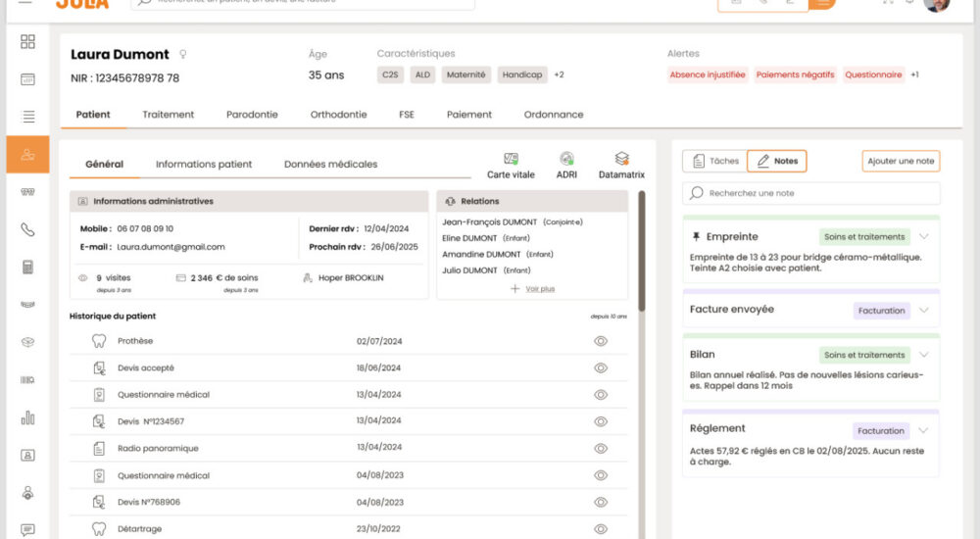Screen dimensions: 980x539
Task: Open the chat message icon in sidebar
Action: click(27, 530)
